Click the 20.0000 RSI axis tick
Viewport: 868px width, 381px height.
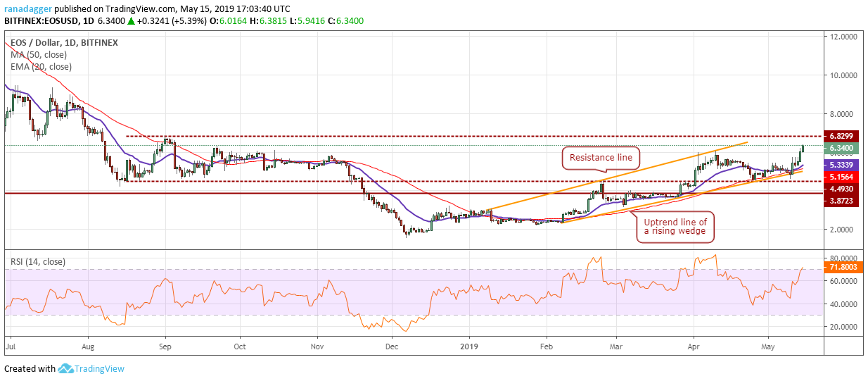844,327
